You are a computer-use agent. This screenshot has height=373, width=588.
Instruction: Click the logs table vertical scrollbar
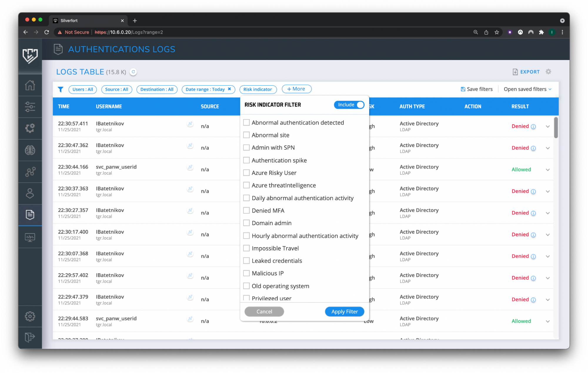pyautogui.click(x=556, y=128)
